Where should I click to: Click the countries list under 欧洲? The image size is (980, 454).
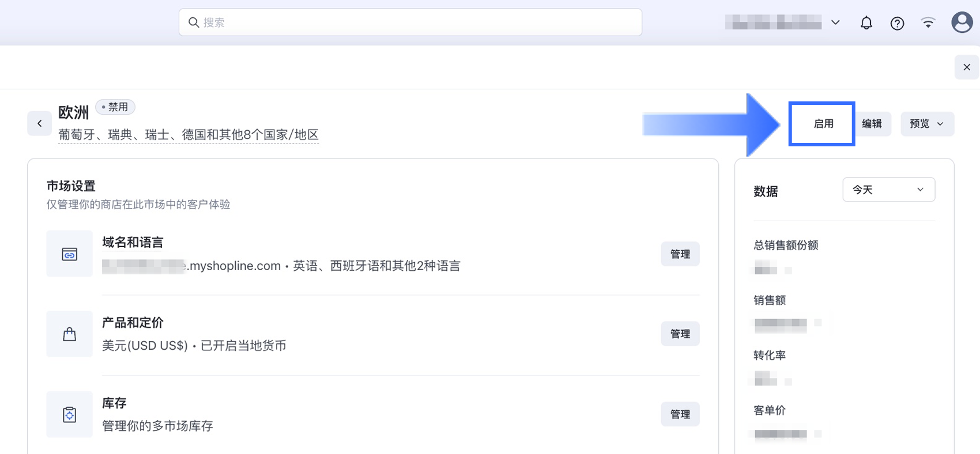(189, 135)
